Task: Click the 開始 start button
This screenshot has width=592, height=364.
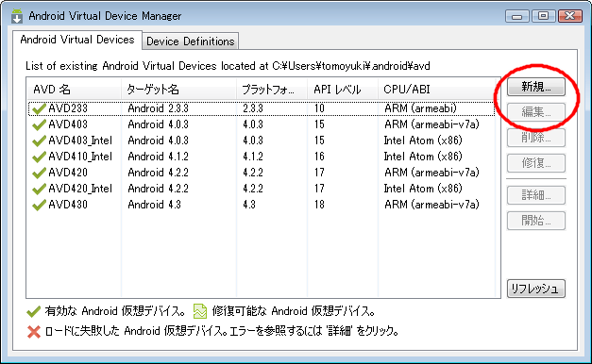Action: (x=535, y=221)
